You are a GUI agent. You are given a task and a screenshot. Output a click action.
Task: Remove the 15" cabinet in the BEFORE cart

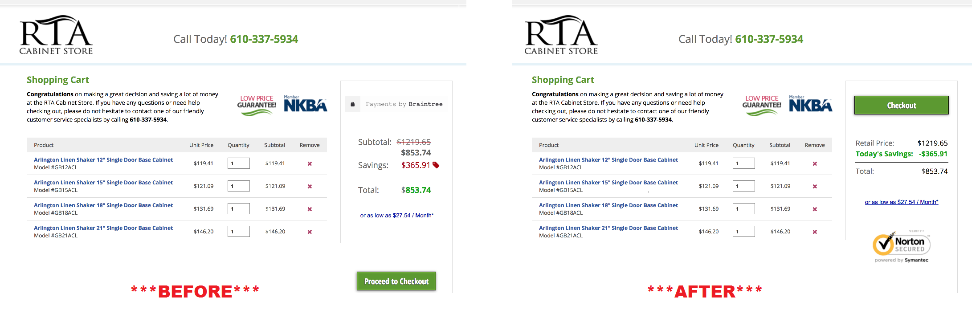pos(310,187)
